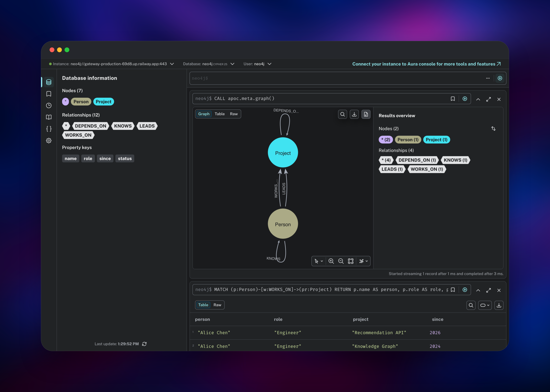Sort the Results overview nodes list
The width and height of the screenshot is (550, 392).
coord(493,129)
